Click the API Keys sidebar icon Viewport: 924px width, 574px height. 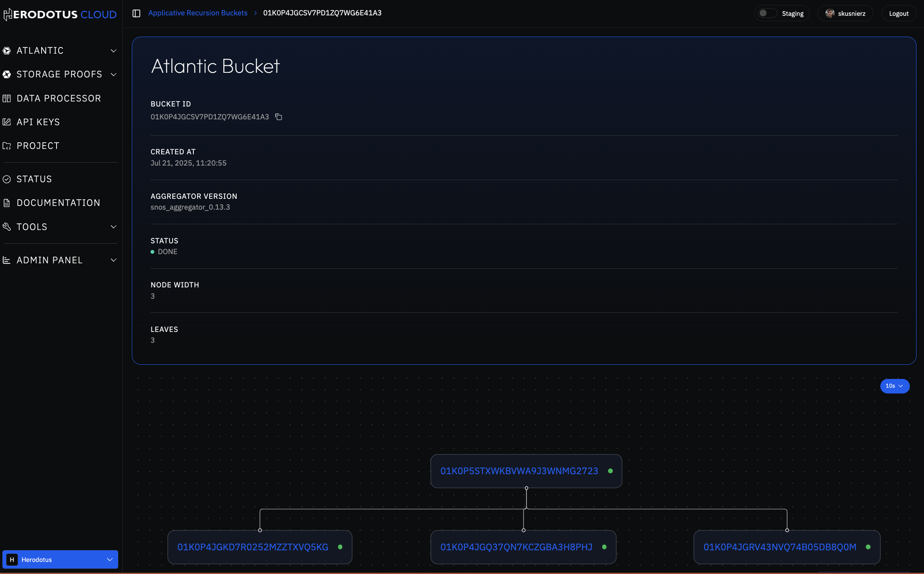7,122
